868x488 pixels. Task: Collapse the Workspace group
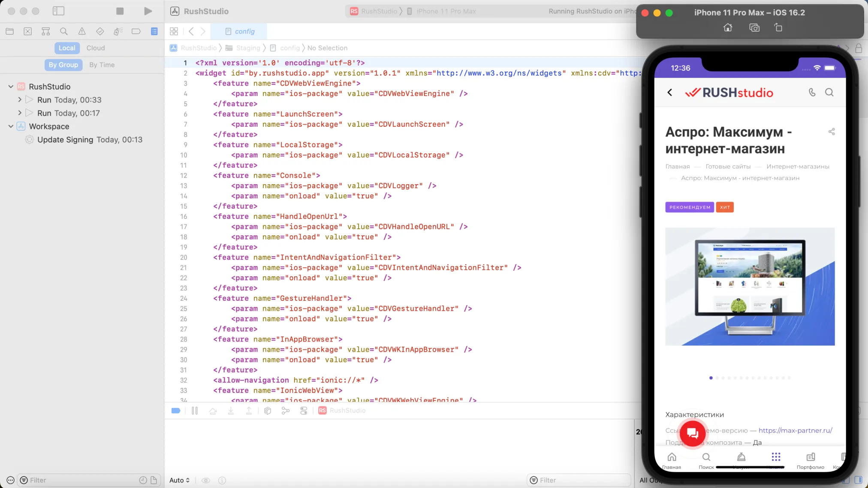(x=11, y=126)
